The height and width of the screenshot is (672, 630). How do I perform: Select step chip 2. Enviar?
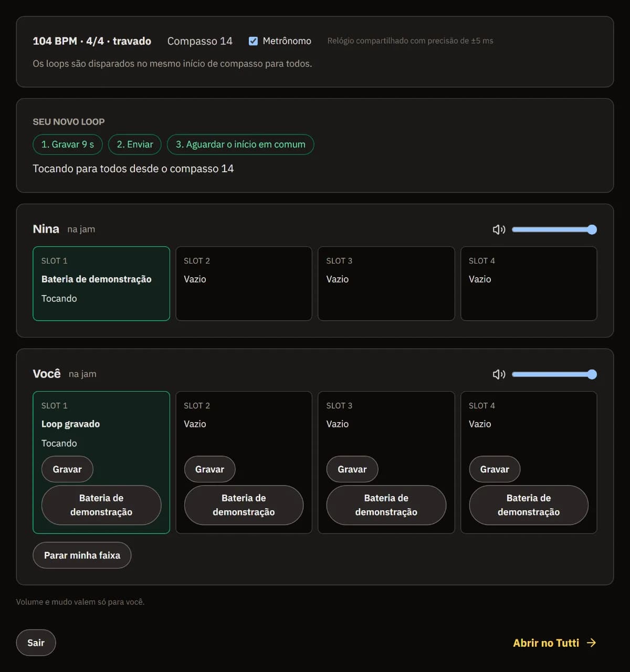(135, 144)
